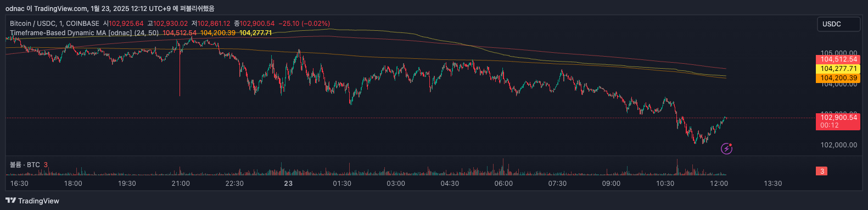Click the 01:30 time axis label

(342, 184)
